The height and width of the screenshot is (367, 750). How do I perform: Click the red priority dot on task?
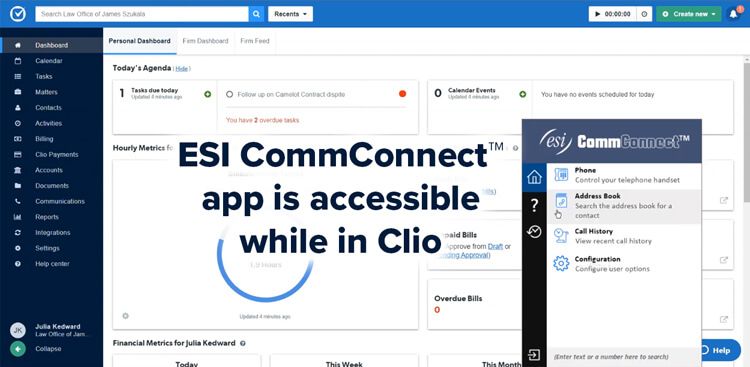(x=402, y=94)
